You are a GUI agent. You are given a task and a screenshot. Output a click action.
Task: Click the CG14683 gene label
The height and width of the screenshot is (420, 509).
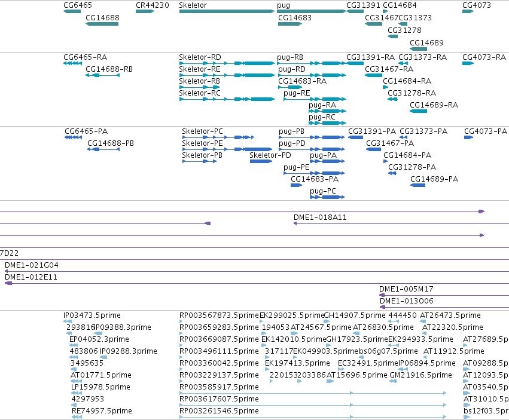pos(295,17)
